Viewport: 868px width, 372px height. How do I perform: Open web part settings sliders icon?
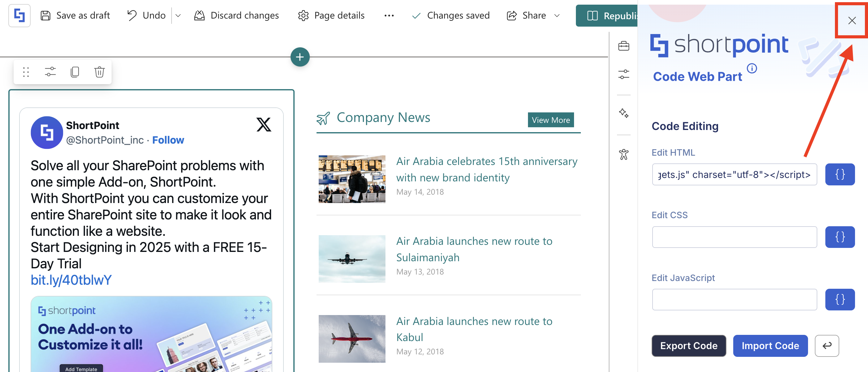point(50,72)
